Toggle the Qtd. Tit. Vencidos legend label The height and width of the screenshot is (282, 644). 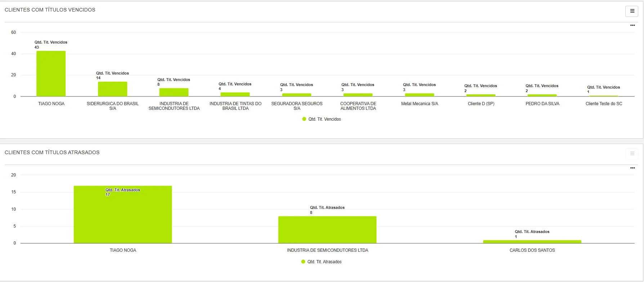point(325,119)
